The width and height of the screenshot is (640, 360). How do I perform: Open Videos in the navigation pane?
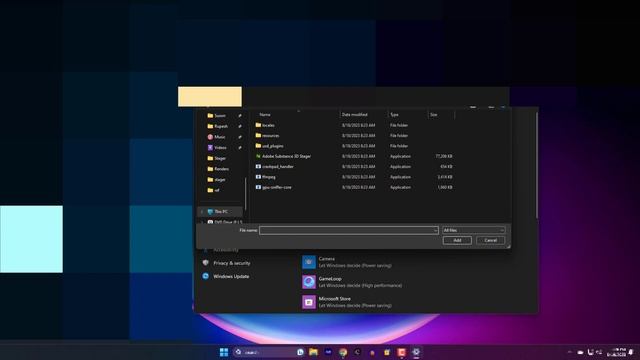(x=220, y=147)
